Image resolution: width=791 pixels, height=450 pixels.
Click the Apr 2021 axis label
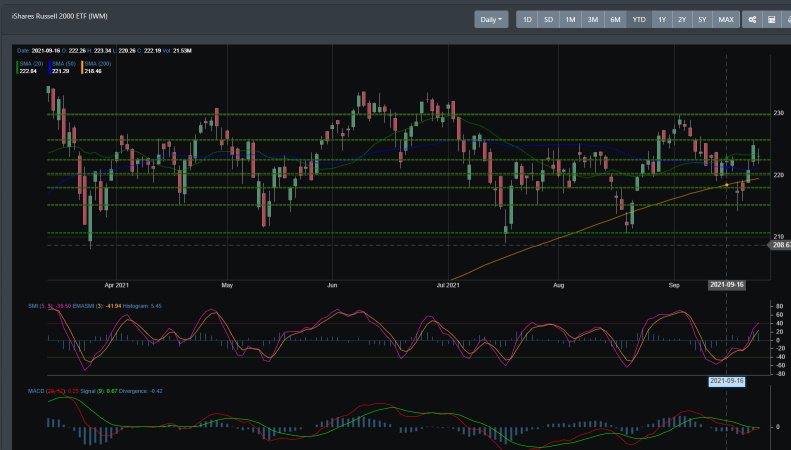point(117,285)
